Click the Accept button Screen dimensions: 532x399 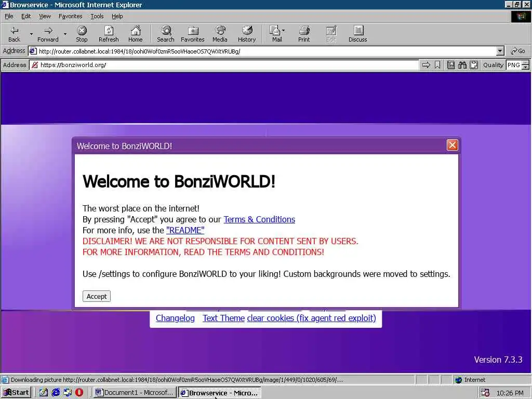click(96, 296)
